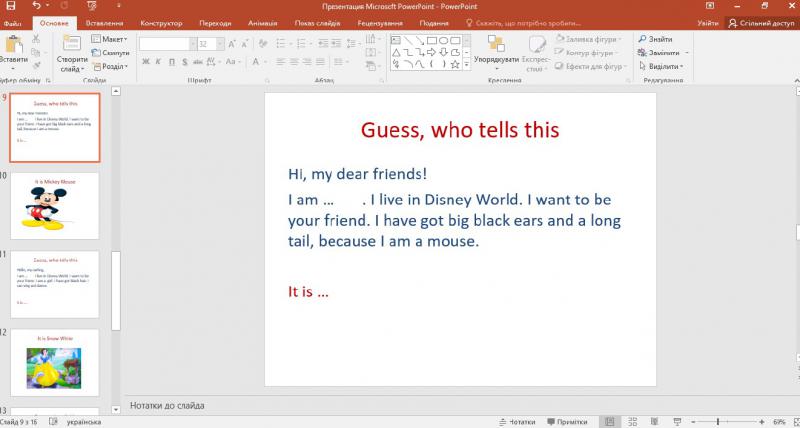This screenshot has height=428, width=800.
Task: Select the star shape in the shapes gallery
Action: click(x=455, y=64)
